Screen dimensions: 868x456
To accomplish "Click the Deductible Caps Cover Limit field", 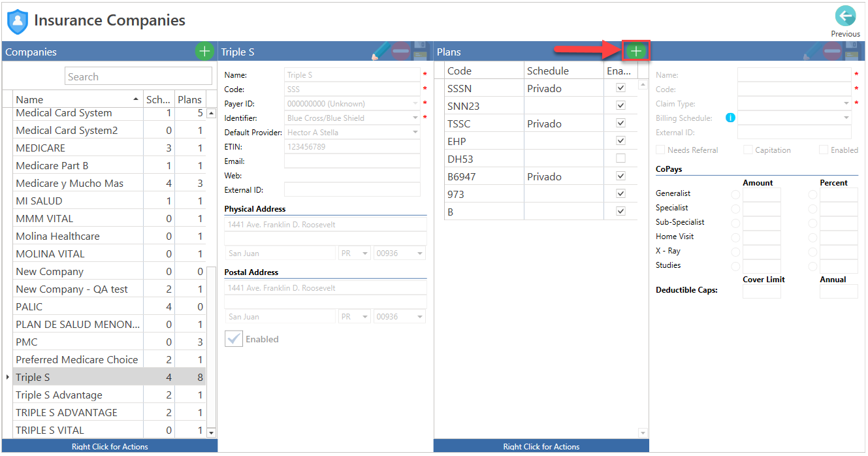I will [x=762, y=291].
